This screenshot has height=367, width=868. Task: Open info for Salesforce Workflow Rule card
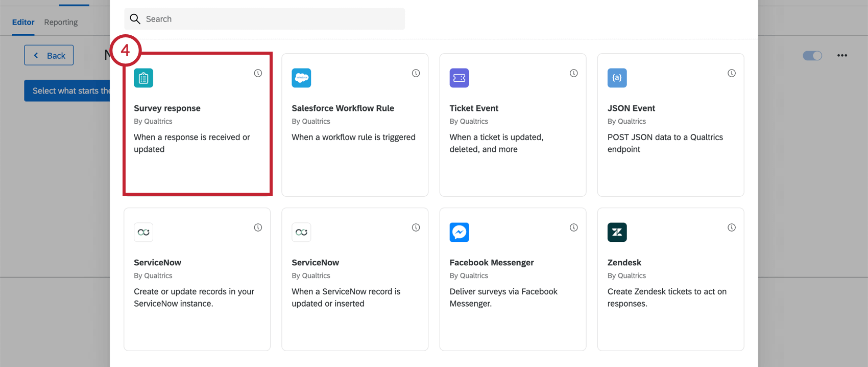coord(416,73)
